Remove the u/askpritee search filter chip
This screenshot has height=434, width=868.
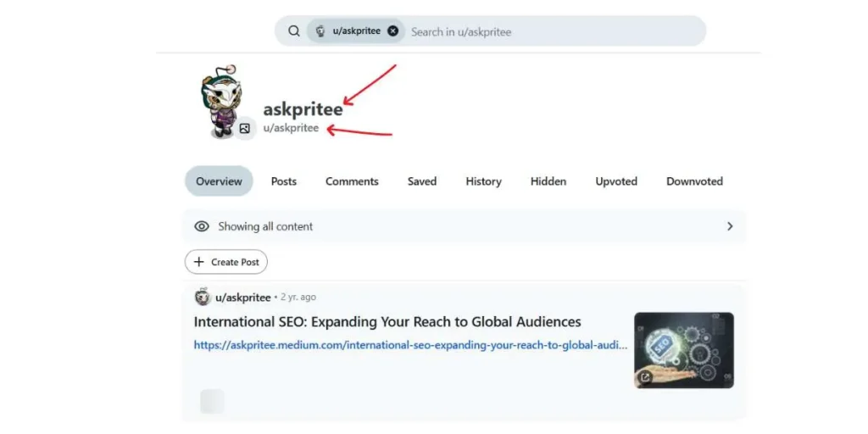point(392,31)
